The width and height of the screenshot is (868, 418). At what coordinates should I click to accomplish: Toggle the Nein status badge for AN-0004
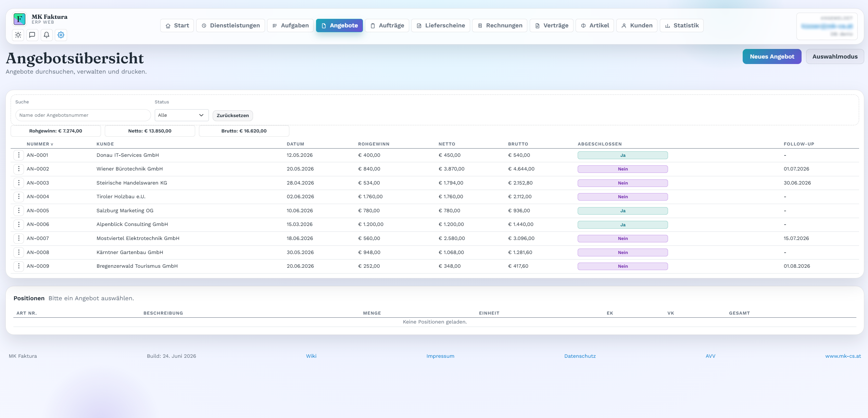[623, 197]
